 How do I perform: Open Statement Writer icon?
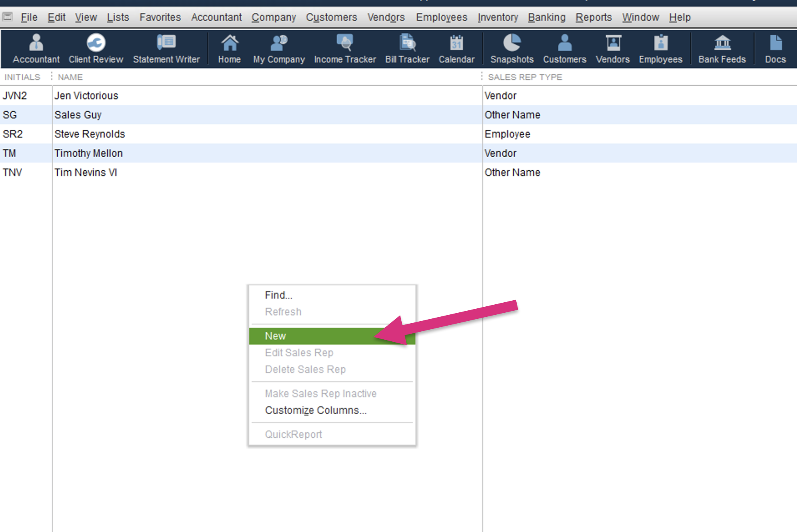coord(166,48)
